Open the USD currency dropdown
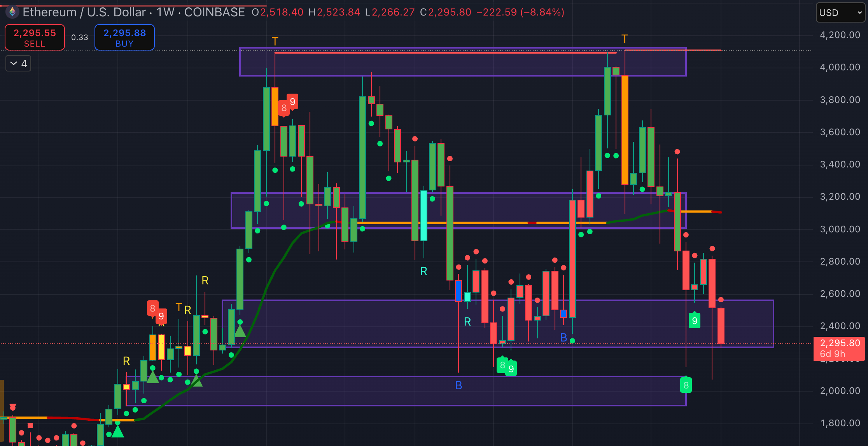Screen dimensions: 868x446 click(x=840, y=13)
